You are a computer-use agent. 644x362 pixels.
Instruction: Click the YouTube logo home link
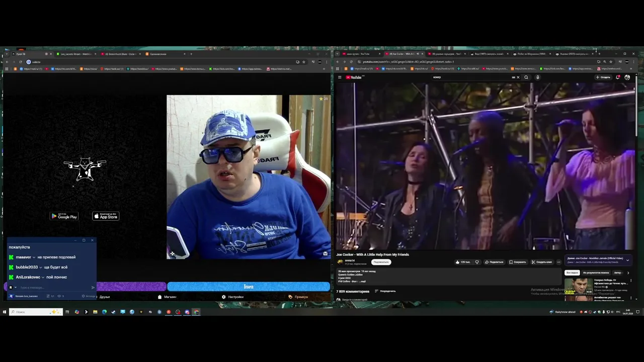pos(354,77)
